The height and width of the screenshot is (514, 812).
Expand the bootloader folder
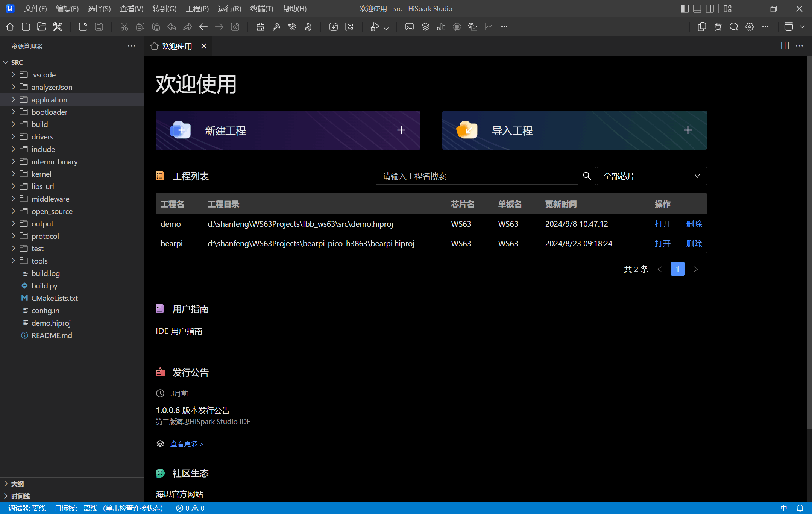pos(13,112)
